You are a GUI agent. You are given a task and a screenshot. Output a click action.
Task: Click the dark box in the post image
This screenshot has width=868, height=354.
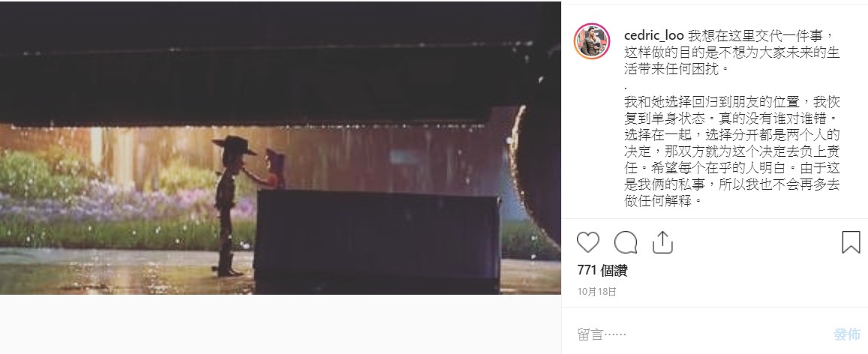pyautogui.click(x=377, y=241)
